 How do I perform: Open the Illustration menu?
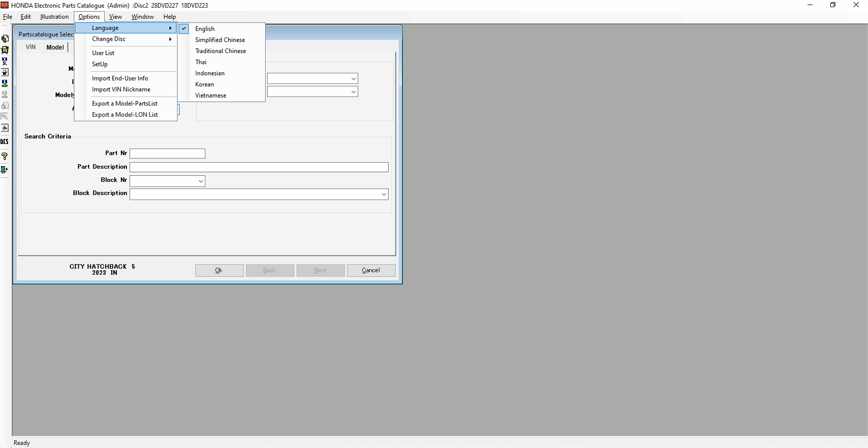pyautogui.click(x=54, y=17)
